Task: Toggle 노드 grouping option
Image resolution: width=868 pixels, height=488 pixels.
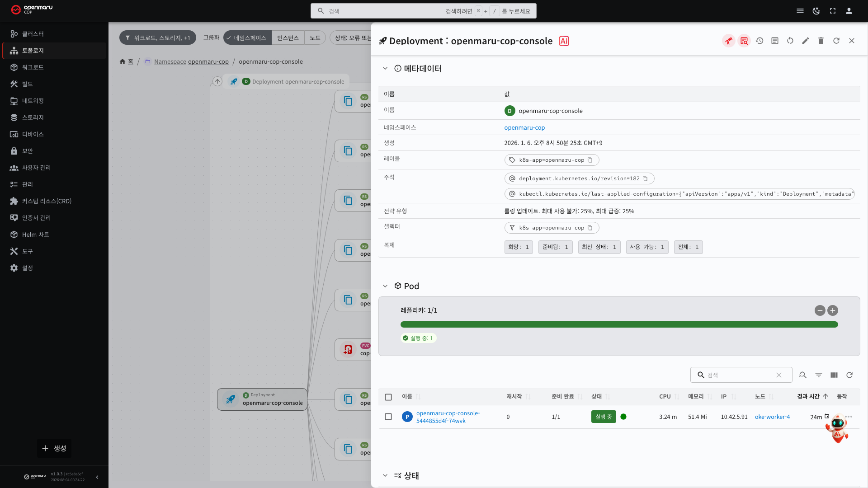Action: click(x=315, y=38)
